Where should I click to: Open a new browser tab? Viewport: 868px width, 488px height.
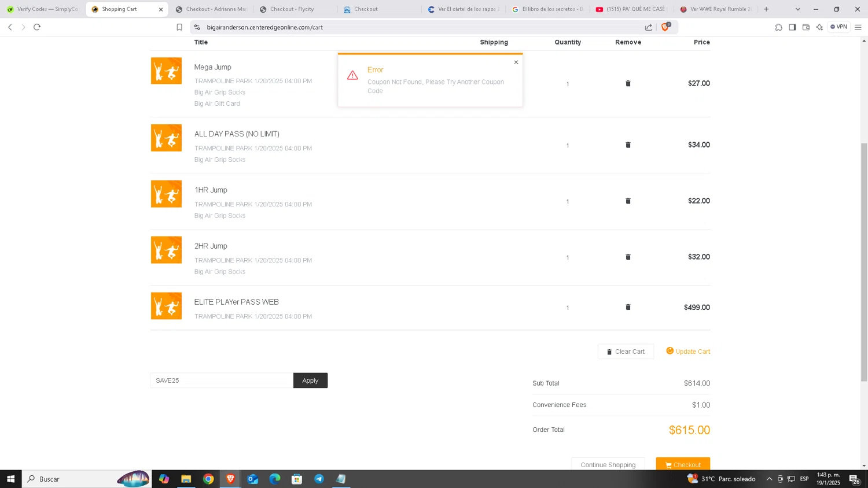click(766, 9)
